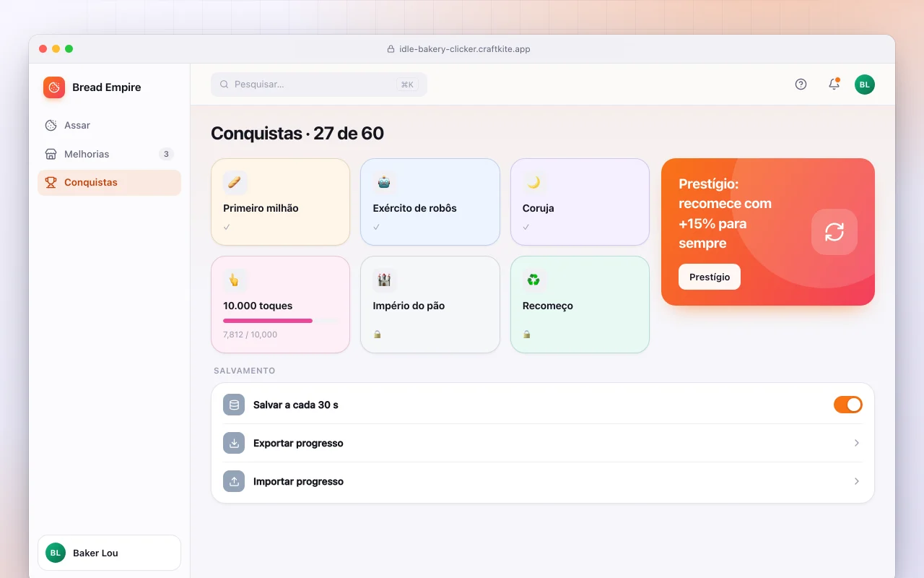Click the 10.000 toques progress bar
This screenshot has height=578, width=924.
tap(280, 321)
